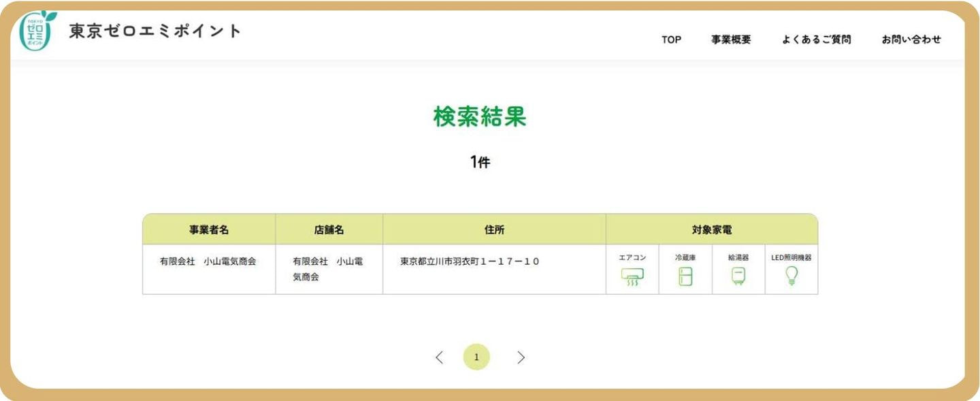Go to the previous results page arrow
The image size is (980, 401).
coord(439,357)
